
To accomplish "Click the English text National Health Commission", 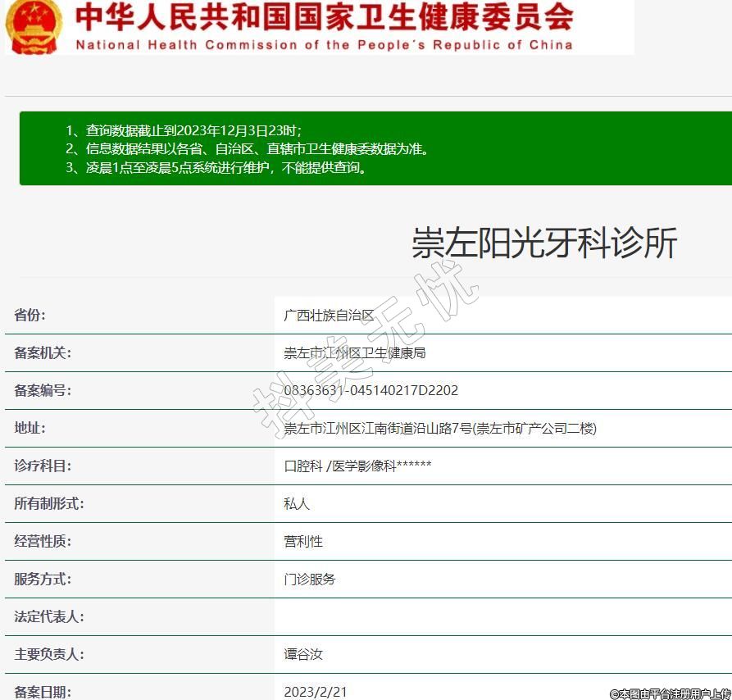I will [324, 45].
